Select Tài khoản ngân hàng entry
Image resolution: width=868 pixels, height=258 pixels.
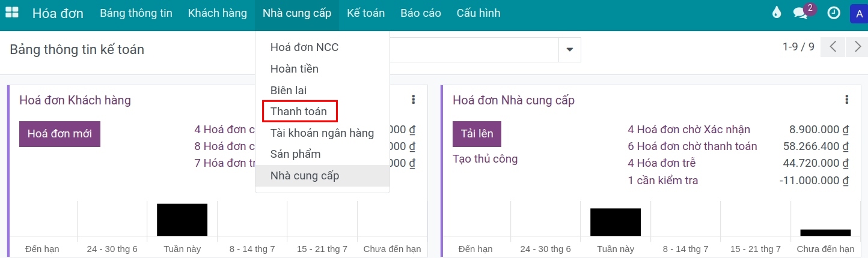coord(322,133)
